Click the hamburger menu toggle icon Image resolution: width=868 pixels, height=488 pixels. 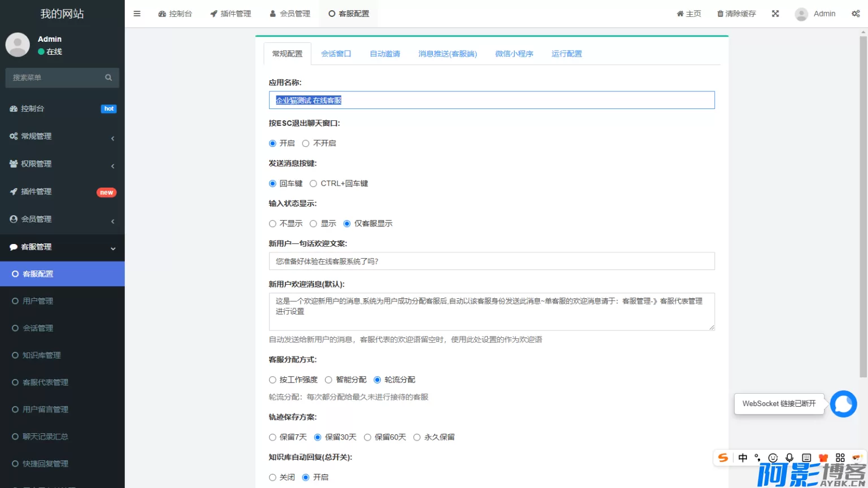coord(137,14)
